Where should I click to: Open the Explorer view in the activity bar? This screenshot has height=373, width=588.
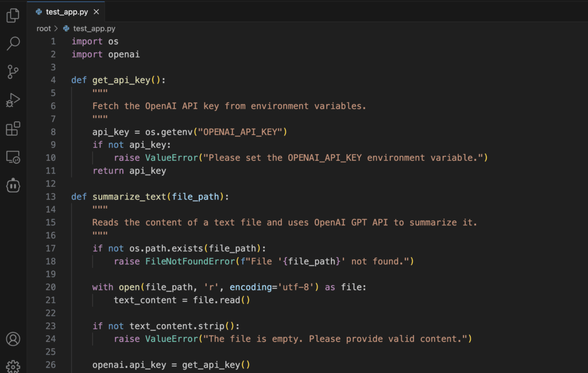pos(13,15)
